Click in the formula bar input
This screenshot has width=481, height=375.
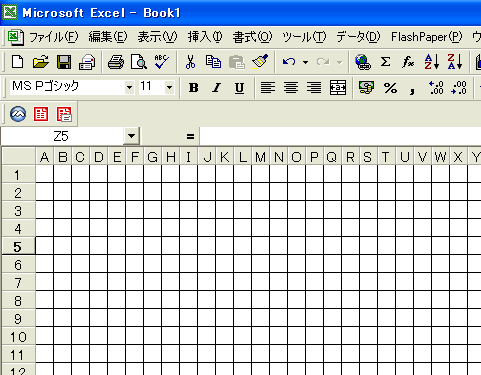pyautogui.click(x=340, y=136)
